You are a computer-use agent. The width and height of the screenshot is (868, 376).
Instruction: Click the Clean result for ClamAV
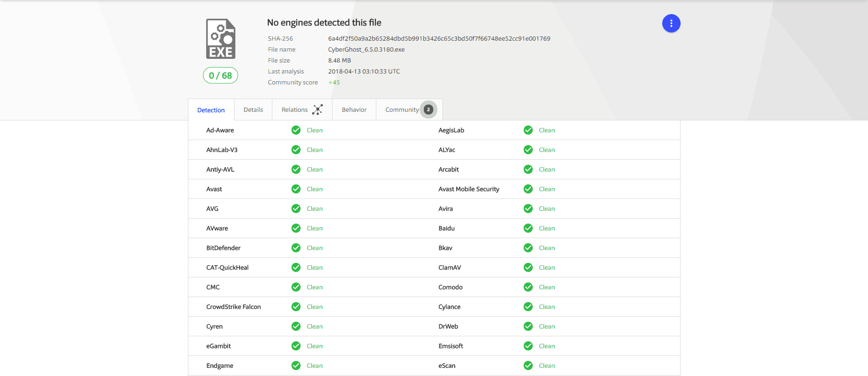[x=547, y=267]
